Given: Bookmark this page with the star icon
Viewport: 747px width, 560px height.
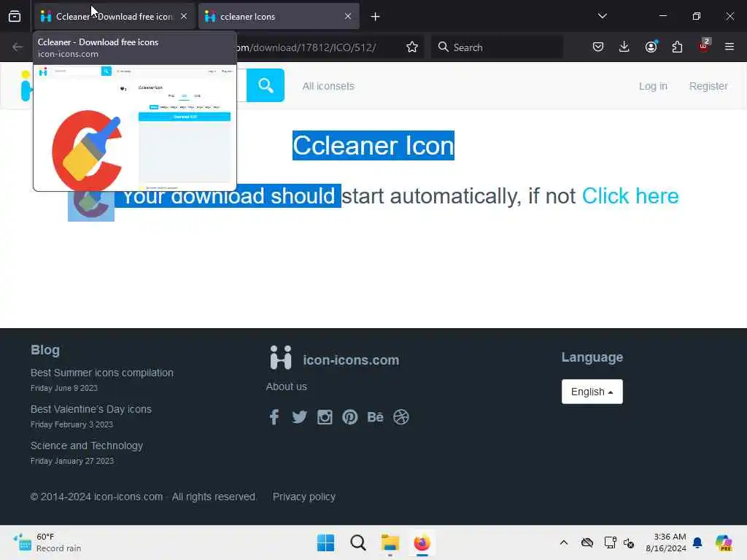Looking at the screenshot, I should pyautogui.click(x=412, y=47).
